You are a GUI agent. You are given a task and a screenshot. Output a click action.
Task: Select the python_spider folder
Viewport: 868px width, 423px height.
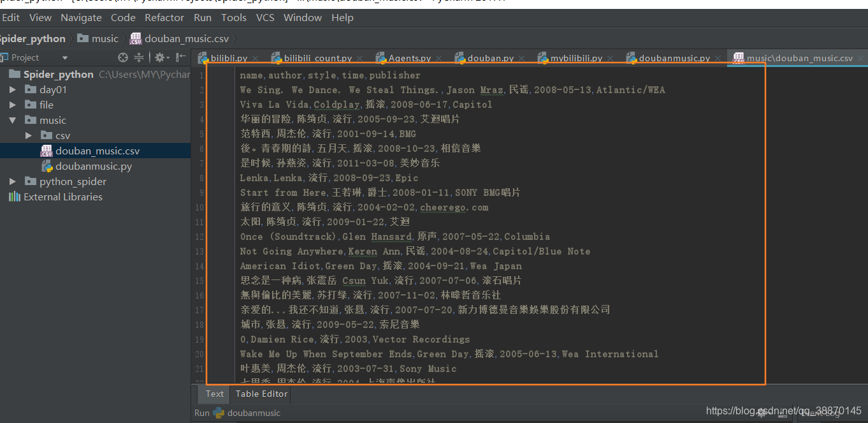(x=73, y=182)
